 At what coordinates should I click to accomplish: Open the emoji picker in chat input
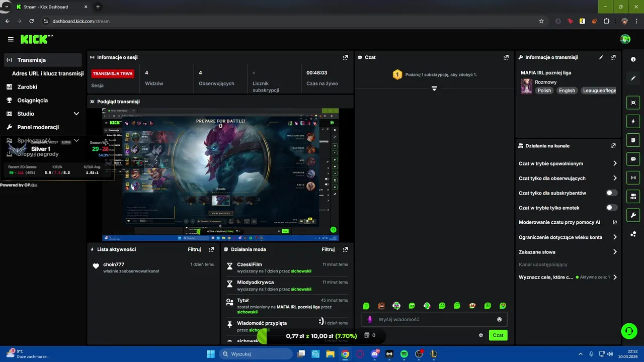[x=499, y=319]
